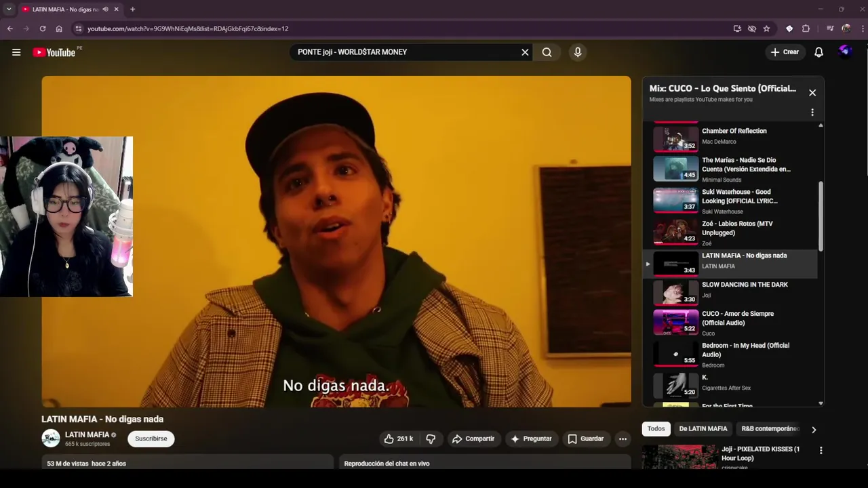
Task: Open the Mix: CUCO - Lo Que Siento title
Action: coord(723,89)
